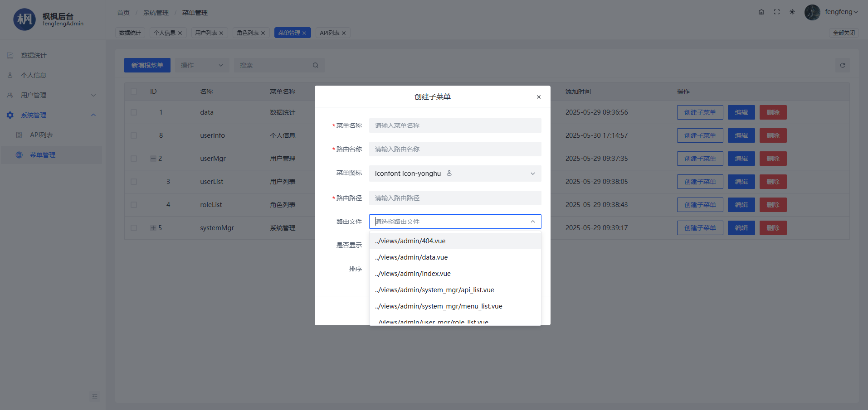Click 全部关闭 to close all tabs

click(844, 33)
